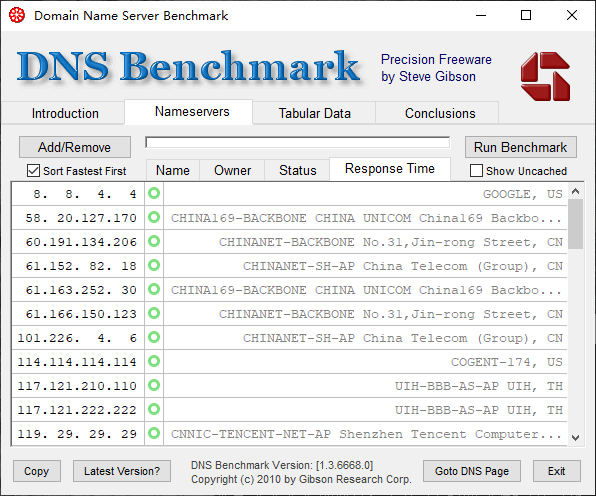Check for updates via Latest Version? button
Screen dimensions: 596x496
(122, 471)
